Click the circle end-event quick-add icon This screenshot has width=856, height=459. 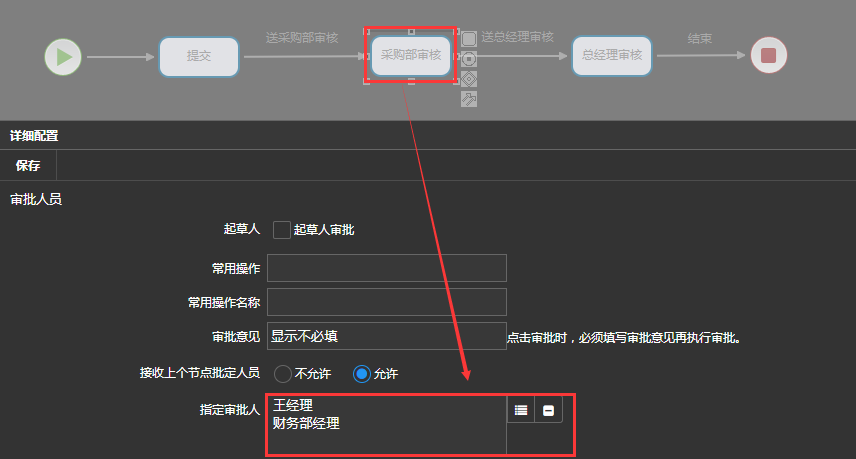(469, 59)
